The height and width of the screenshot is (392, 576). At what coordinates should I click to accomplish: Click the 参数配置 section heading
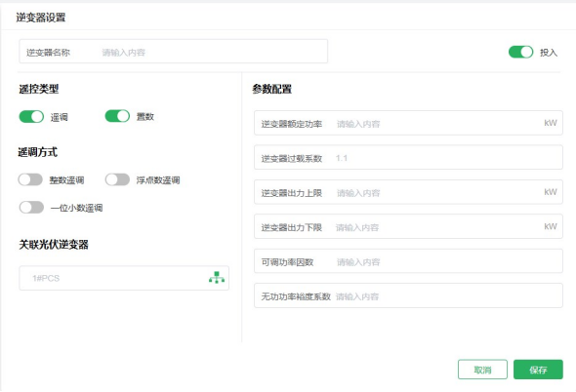pyautogui.click(x=271, y=89)
